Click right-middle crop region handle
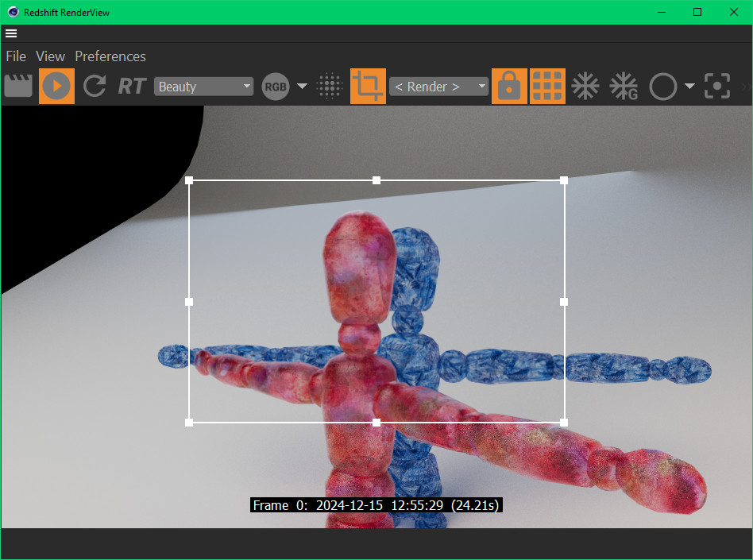 click(564, 302)
